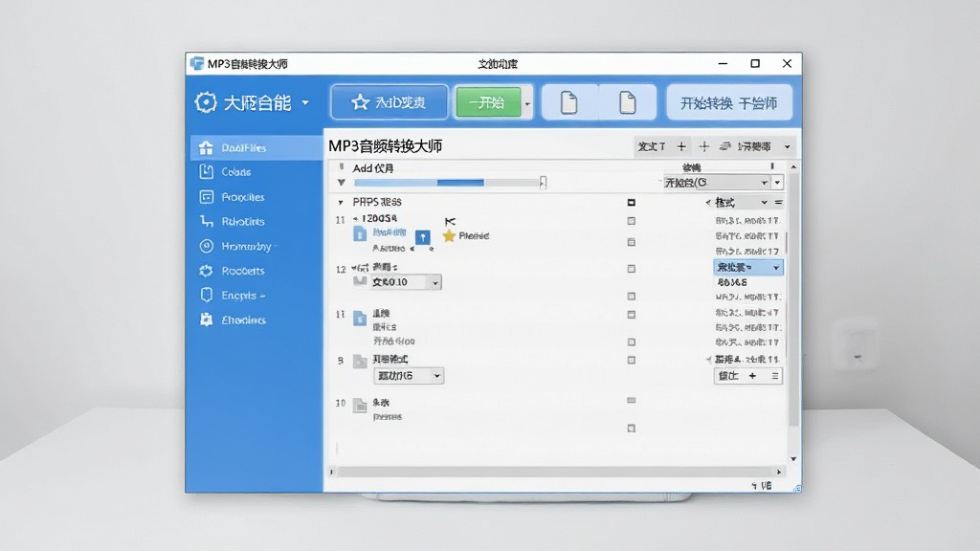The height and width of the screenshot is (551, 980).
Task: Select the sidebar item below Colads
Action: point(256,197)
